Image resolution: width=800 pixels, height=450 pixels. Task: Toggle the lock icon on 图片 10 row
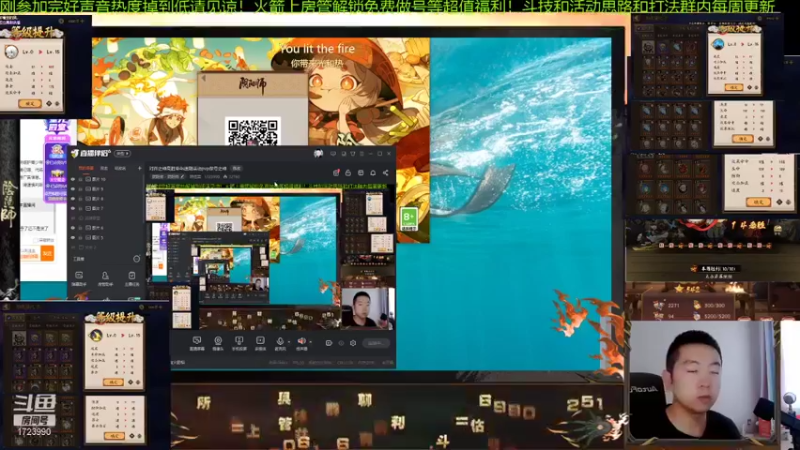tap(81, 179)
